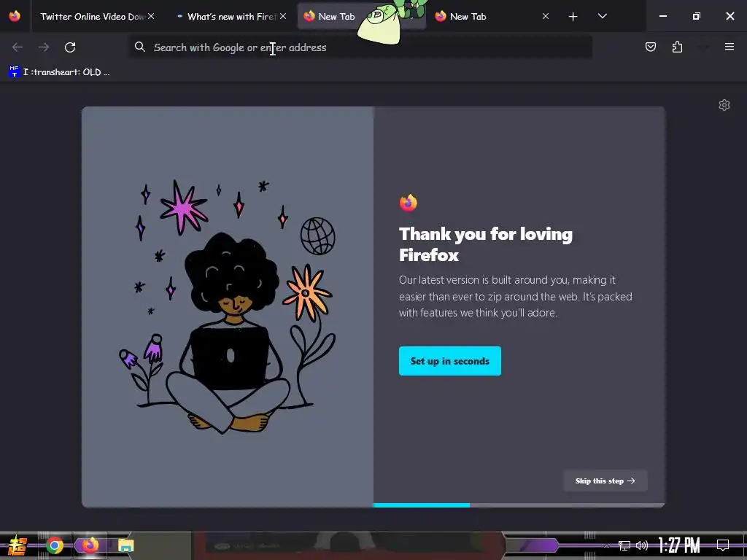Open the notification center icon
747x560 pixels.
click(723, 545)
